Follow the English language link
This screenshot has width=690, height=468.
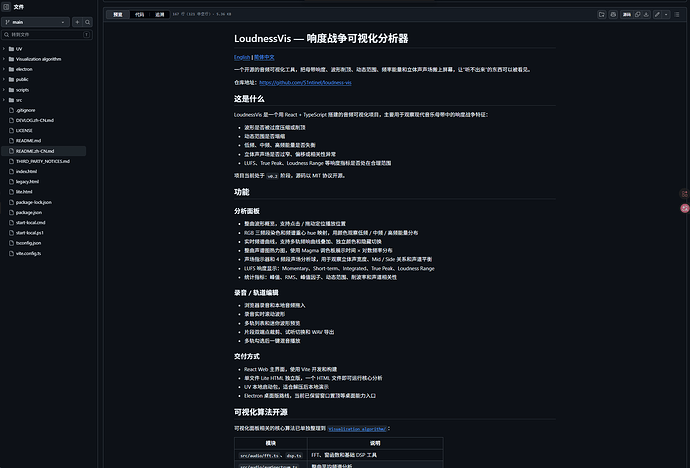[242, 57]
